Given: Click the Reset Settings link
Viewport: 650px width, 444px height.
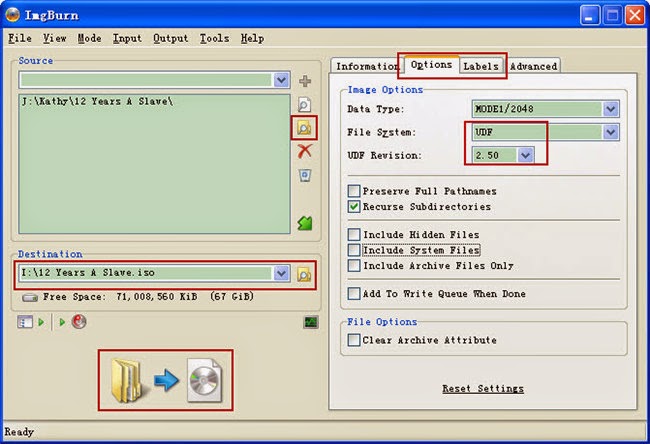Looking at the screenshot, I should pos(483,389).
